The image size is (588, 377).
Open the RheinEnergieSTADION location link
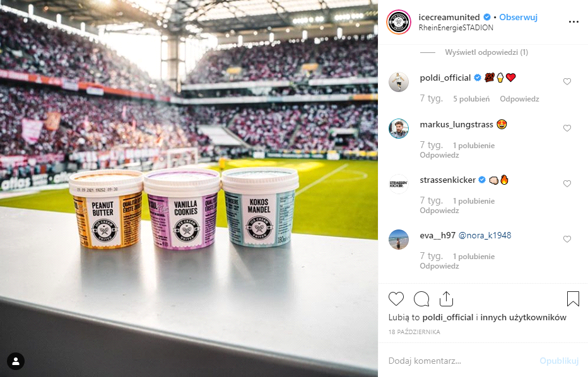point(456,28)
